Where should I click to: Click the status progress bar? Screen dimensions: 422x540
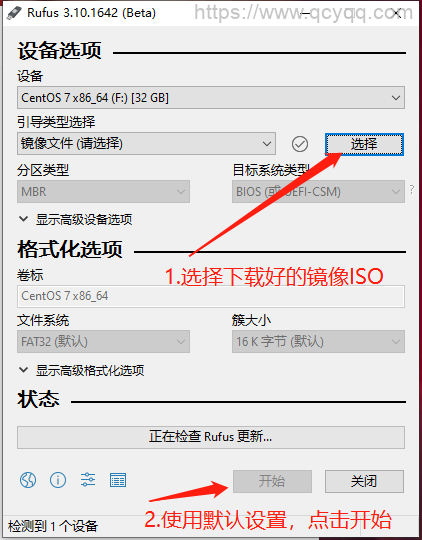211,437
